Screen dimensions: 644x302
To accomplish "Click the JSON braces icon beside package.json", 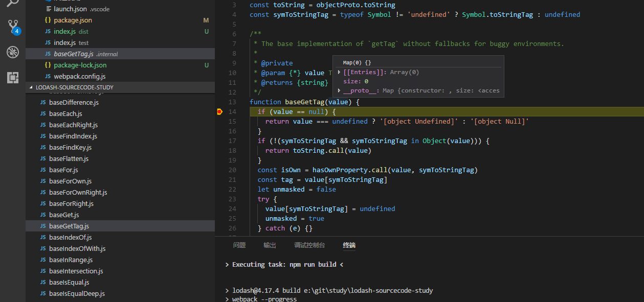I will (x=48, y=20).
